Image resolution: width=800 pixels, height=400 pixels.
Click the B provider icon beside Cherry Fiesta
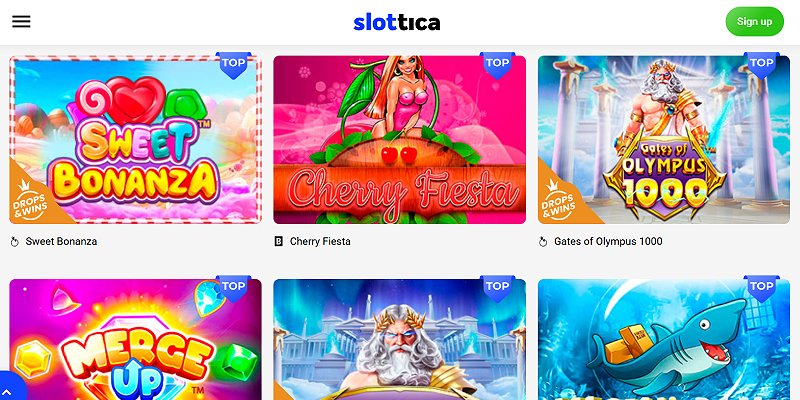279,241
